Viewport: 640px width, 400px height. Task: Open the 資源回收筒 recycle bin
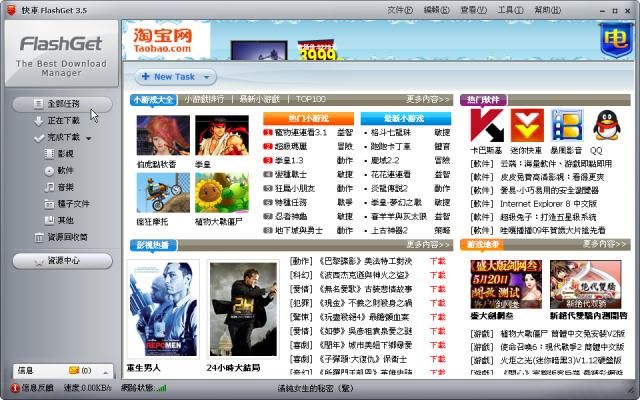tap(66, 237)
